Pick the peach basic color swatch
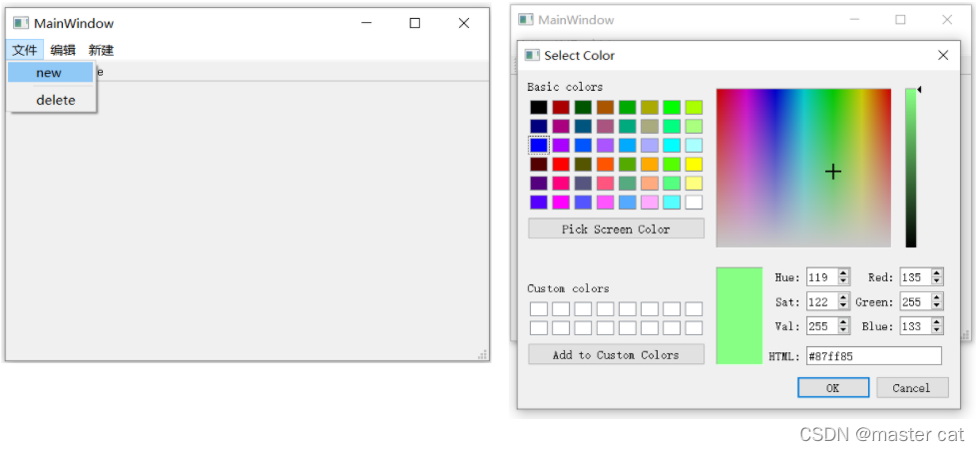Image resolution: width=980 pixels, height=451 pixels. 650,183
